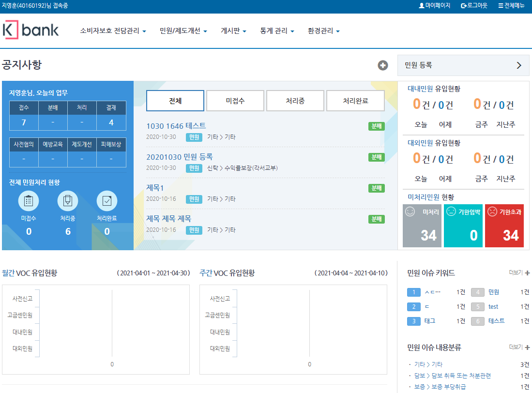Screen dimensions: 532x393
Task: Click the 처리완료 checkmark icon
Action: click(x=107, y=201)
